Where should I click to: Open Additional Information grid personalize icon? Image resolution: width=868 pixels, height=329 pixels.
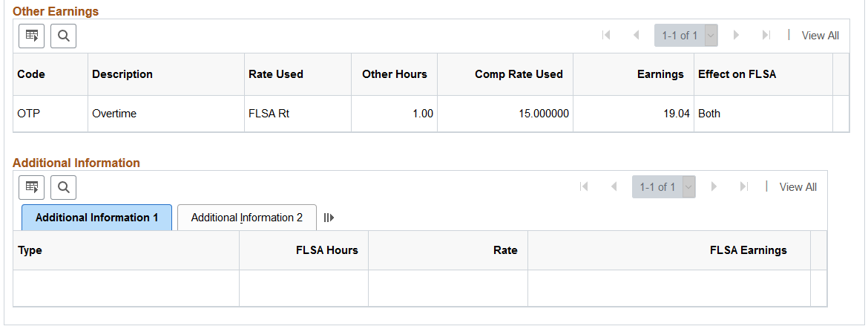click(32, 187)
